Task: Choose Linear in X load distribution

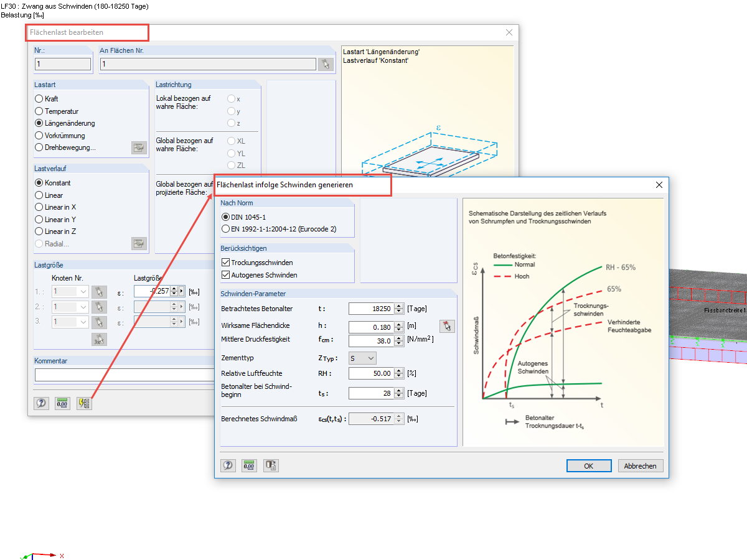Action: pyautogui.click(x=39, y=207)
